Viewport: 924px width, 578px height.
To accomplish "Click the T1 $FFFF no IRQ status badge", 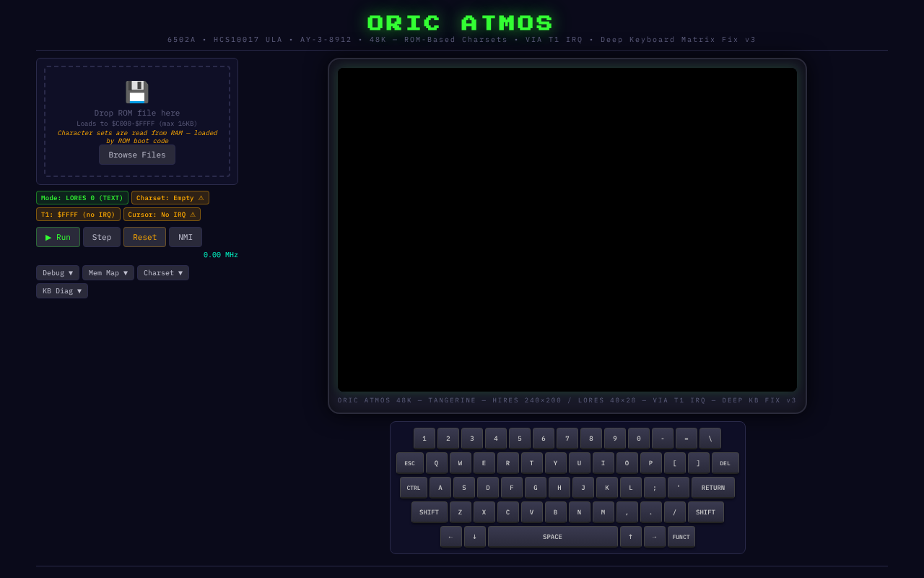I will (x=78, y=214).
